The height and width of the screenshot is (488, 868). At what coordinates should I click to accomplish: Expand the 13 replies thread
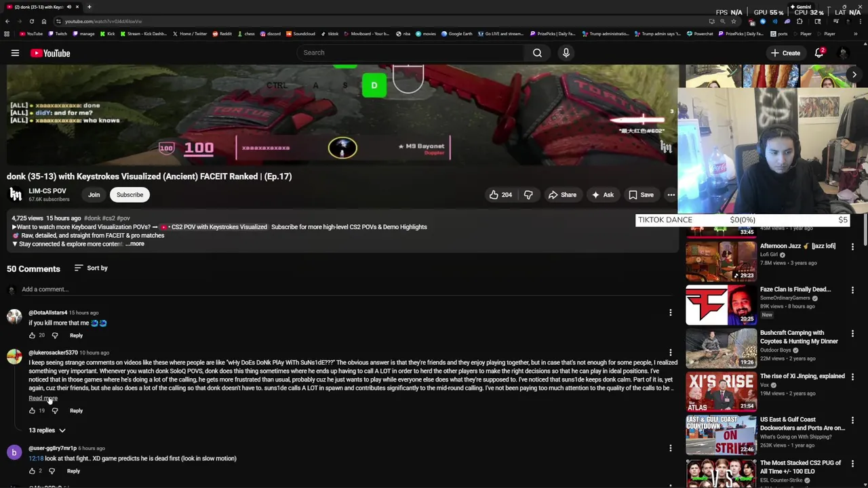pyautogui.click(x=47, y=430)
